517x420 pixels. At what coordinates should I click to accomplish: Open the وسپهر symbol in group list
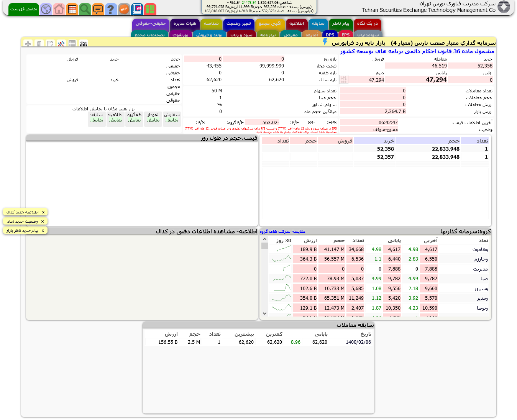tap(481, 289)
